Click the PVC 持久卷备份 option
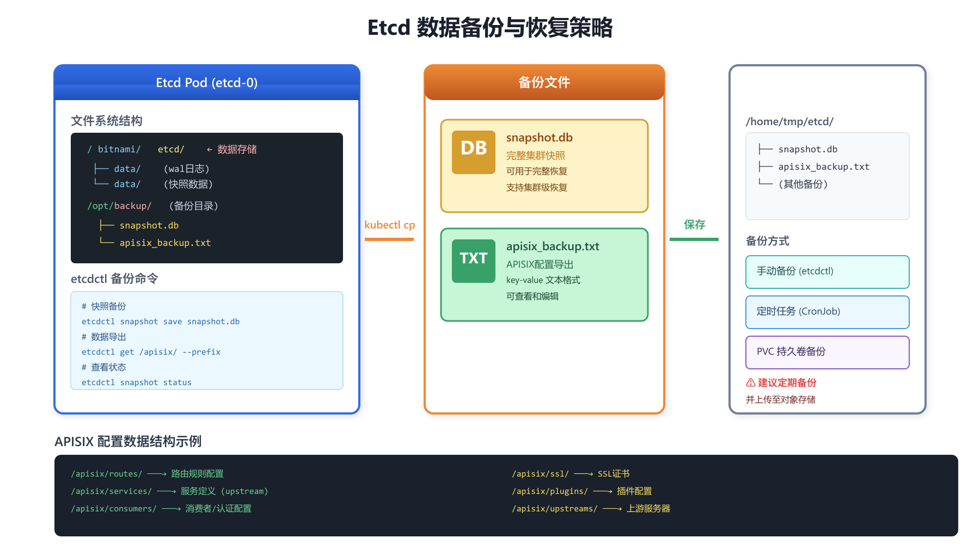 click(827, 352)
